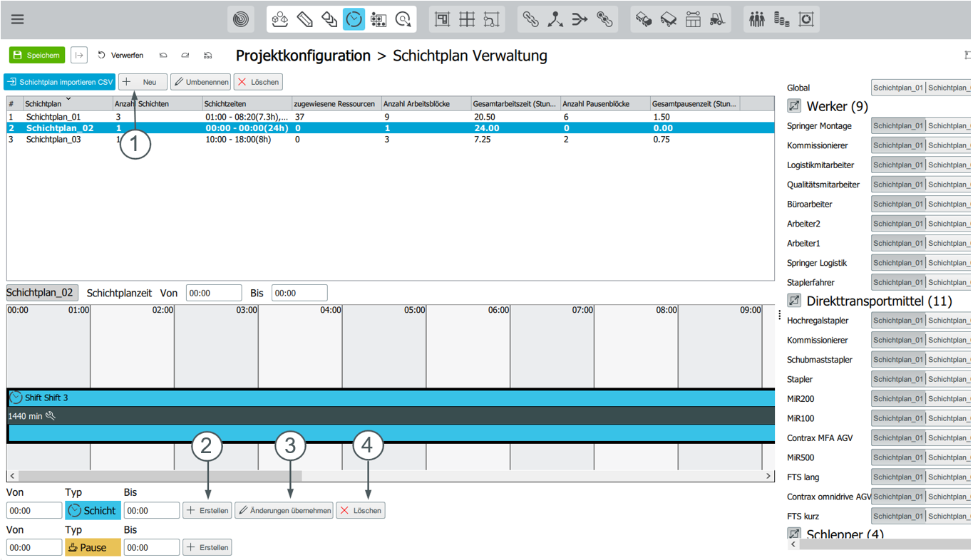Toggle Schichtplan_01 for Staplerfahrer
Screen dimensions: 973x560
898,282
